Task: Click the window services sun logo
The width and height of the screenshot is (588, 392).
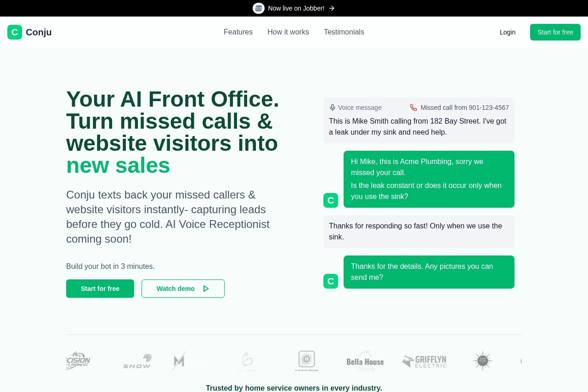Action: pyautogui.click(x=306, y=361)
